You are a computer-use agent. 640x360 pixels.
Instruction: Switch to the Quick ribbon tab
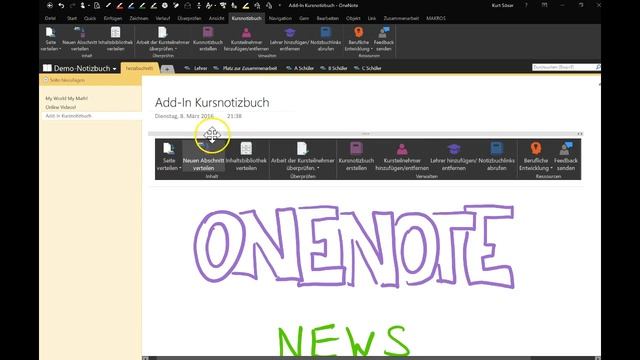point(90,18)
